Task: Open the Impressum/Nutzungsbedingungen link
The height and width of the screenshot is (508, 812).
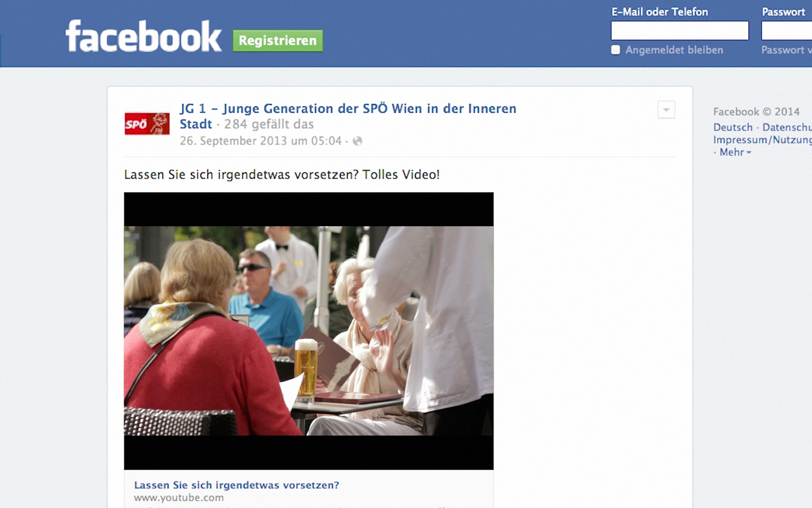Action: [x=763, y=140]
